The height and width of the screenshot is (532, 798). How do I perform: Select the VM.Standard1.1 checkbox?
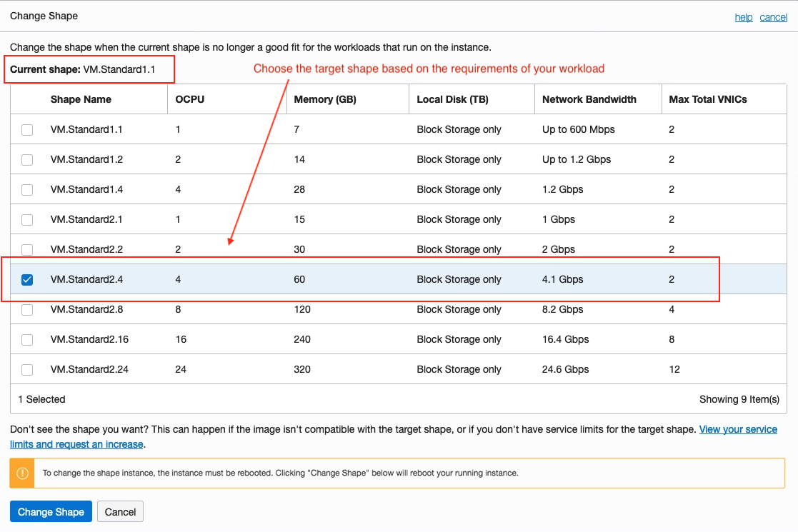click(26, 129)
